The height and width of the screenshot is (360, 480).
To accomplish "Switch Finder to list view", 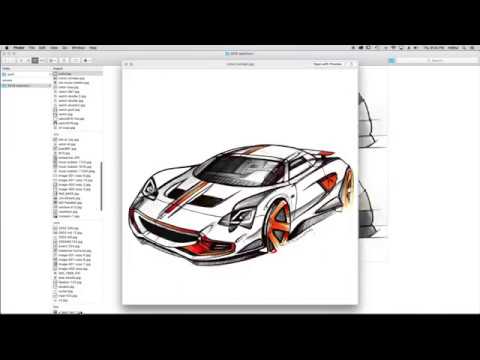I will point(28,60).
